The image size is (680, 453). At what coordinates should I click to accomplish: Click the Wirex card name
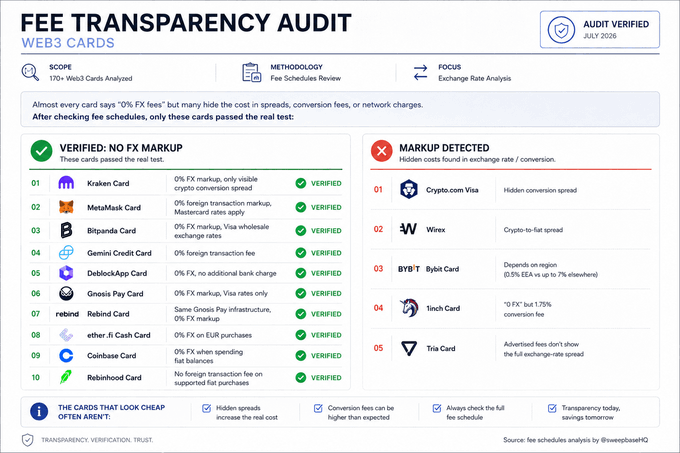coord(435,230)
